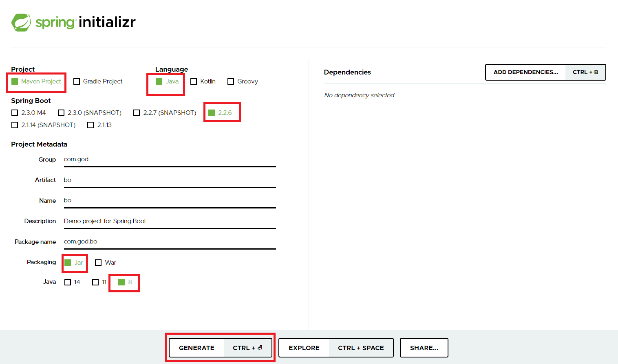Select Gradle Project option
618x364 pixels.
[98, 81]
